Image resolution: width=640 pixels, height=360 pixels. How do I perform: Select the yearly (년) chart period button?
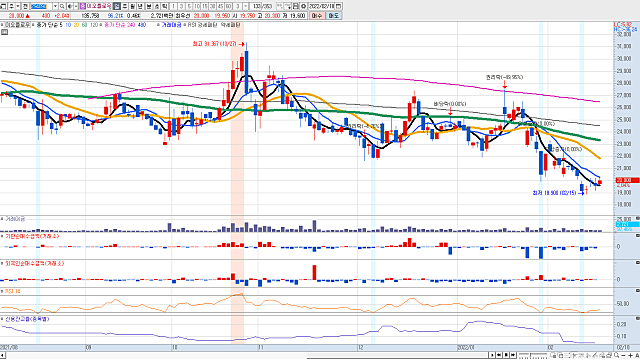pos(140,7)
